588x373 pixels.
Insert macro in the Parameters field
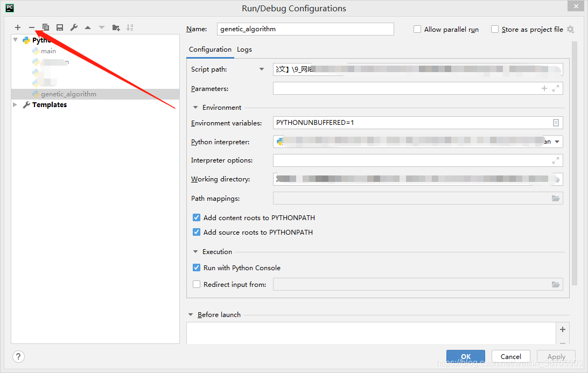[x=544, y=88]
